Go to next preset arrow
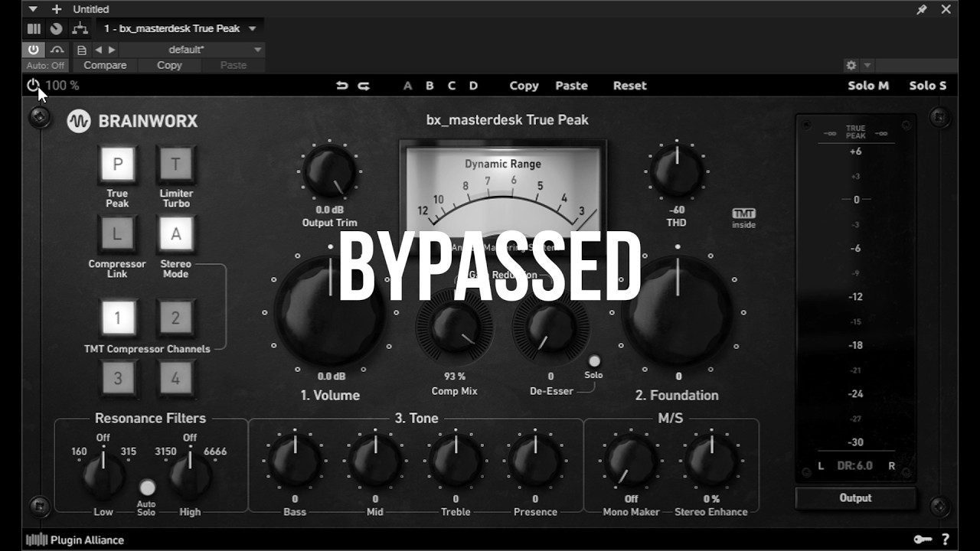Screen dimensions: 980x551 point(112,50)
